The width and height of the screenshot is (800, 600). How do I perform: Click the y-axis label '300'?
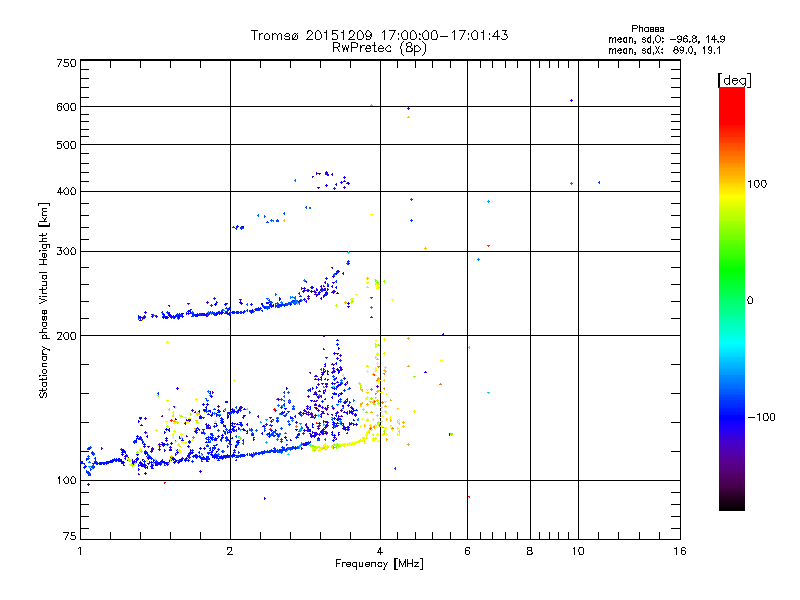click(x=67, y=251)
